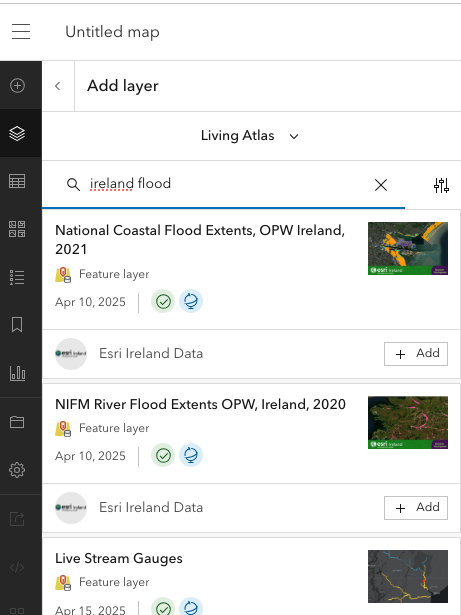Open the Save and open folder icon
This screenshot has width=461, height=615.
[x=17, y=422]
